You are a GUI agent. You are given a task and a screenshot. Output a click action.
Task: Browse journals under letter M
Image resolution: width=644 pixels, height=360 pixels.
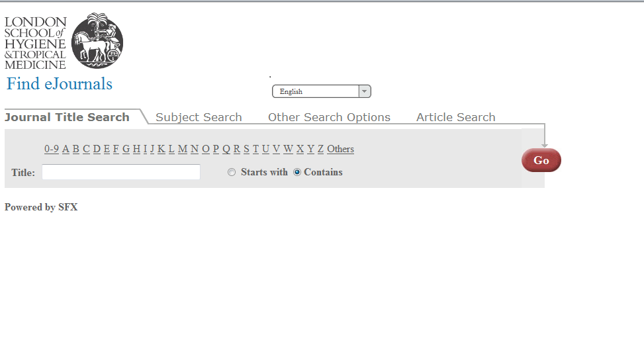coord(183,149)
